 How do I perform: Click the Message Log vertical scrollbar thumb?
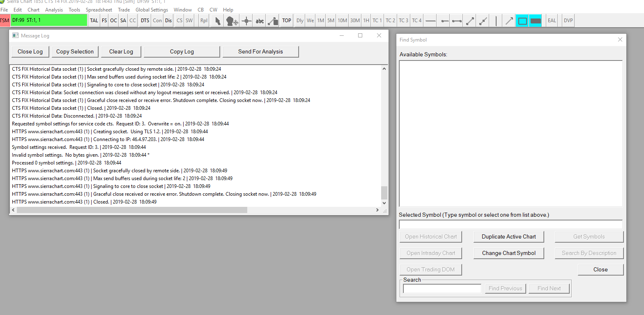pos(384,192)
